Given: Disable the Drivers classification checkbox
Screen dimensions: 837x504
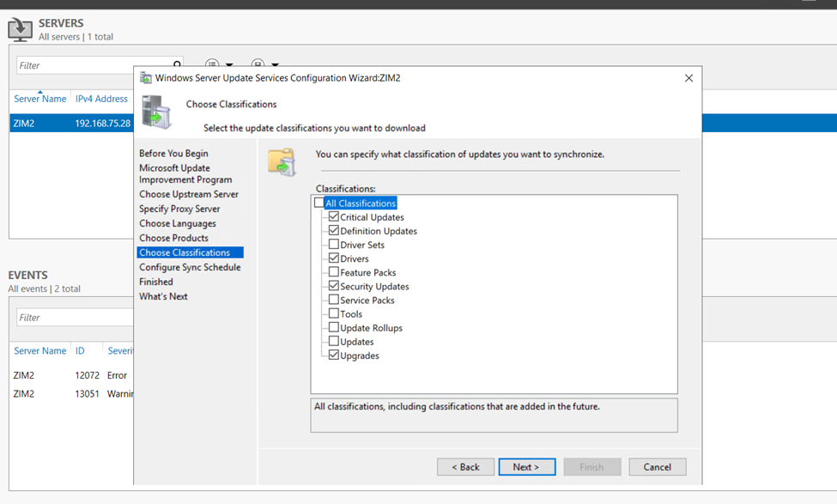Looking at the screenshot, I should tap(334, 258).
